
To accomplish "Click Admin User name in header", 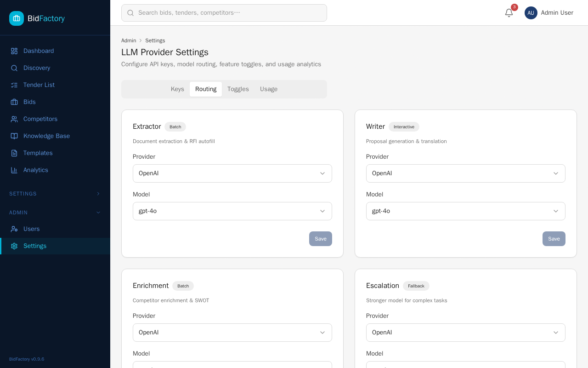I will tap(557, 13).
